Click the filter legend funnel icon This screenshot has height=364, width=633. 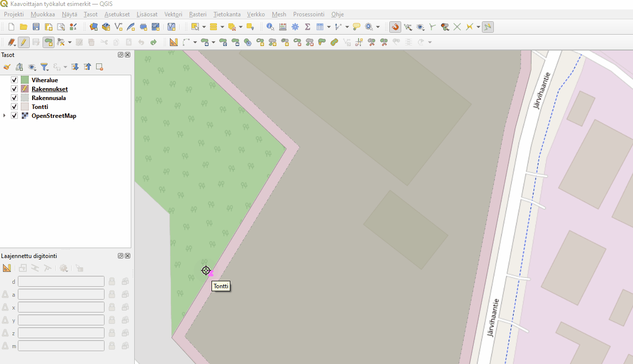[x=44, y=67]
